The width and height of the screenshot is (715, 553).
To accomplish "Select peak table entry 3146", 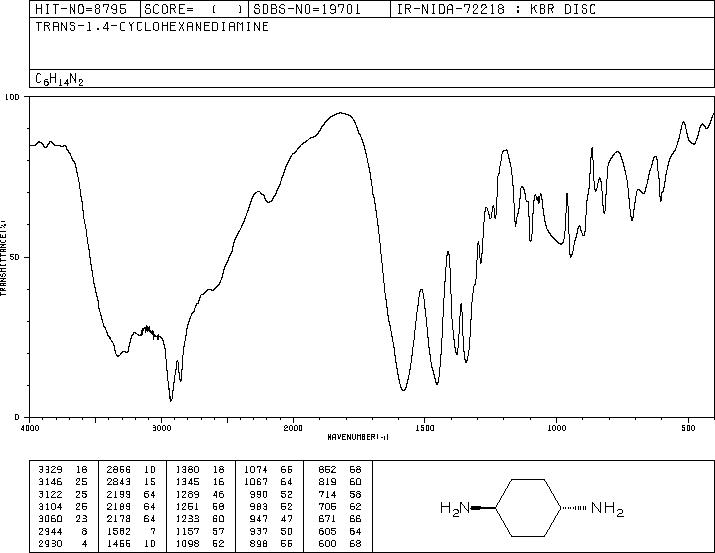I will tap(51, 481).
